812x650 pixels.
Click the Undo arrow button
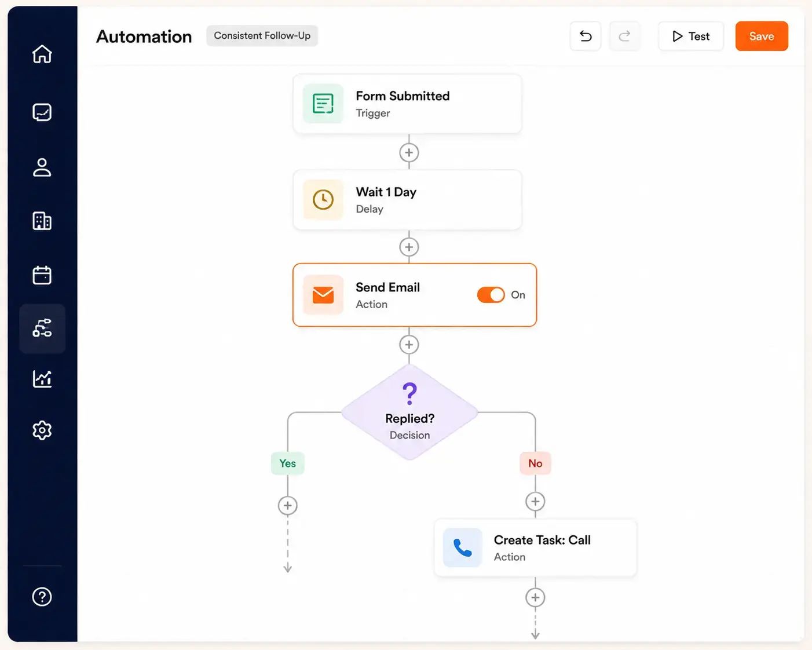click(x=586, y=36)
